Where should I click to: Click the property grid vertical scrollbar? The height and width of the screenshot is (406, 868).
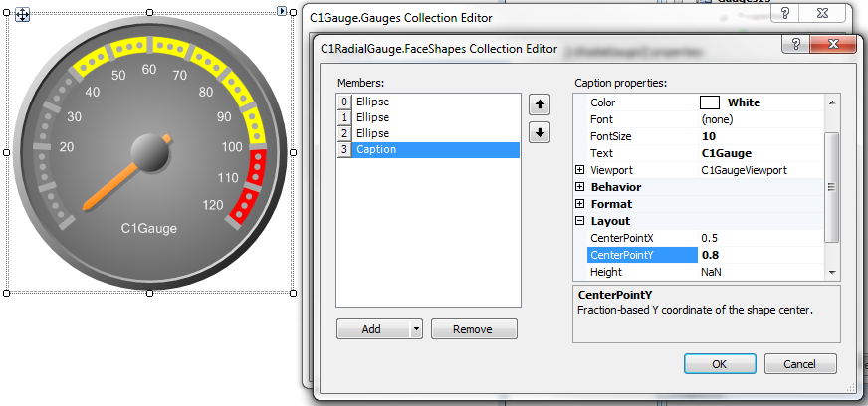tap(832, 186)
